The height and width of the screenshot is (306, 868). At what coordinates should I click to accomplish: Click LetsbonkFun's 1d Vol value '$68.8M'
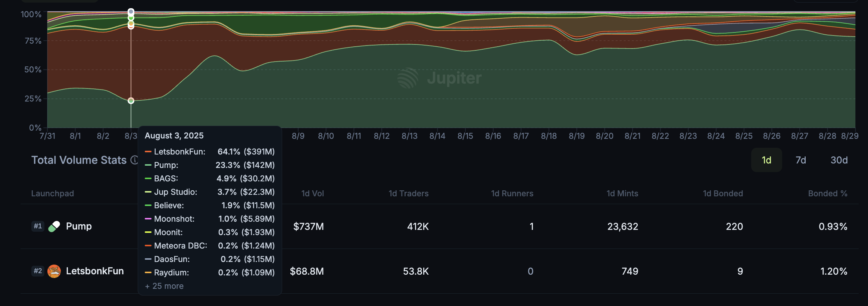tap(307, 271)
